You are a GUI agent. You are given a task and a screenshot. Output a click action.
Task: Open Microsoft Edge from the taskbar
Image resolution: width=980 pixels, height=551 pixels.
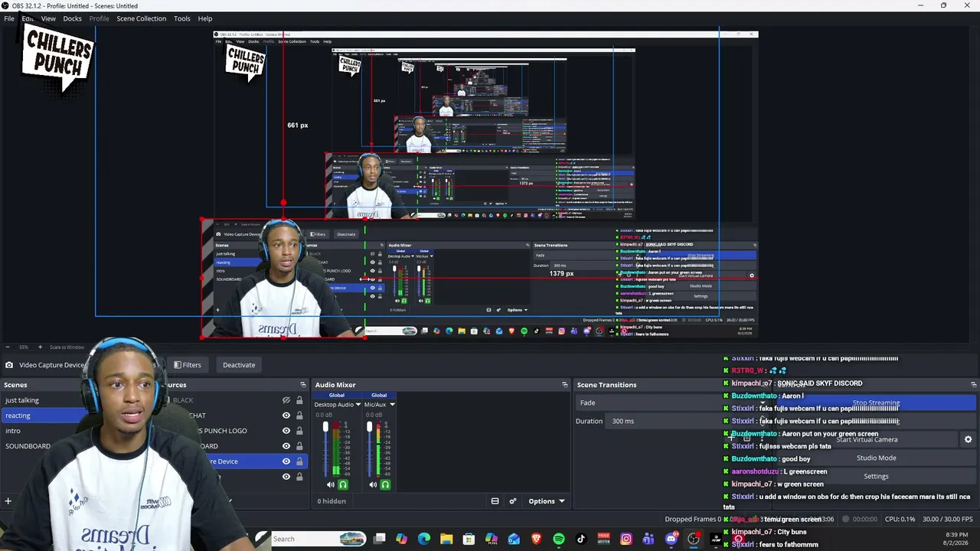click(424, 539)
